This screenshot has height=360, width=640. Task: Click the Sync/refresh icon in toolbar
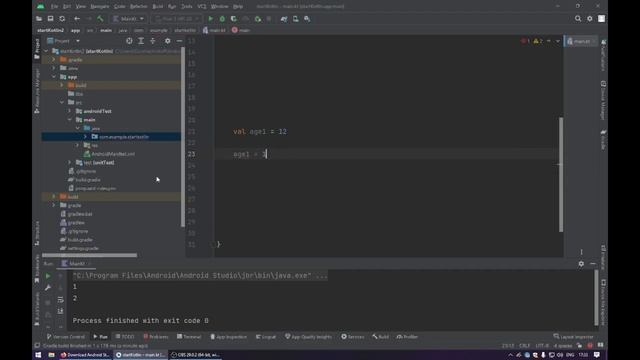(x=62, y=19)
